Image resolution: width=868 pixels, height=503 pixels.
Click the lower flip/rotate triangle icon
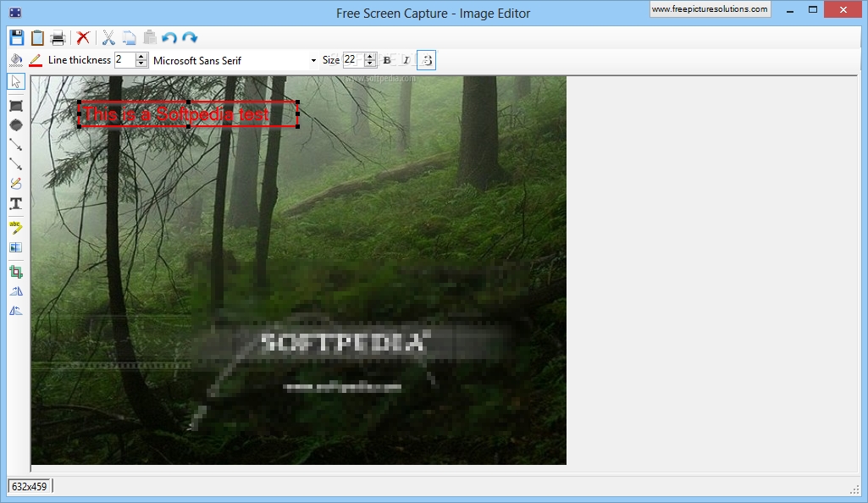point(16,311)
